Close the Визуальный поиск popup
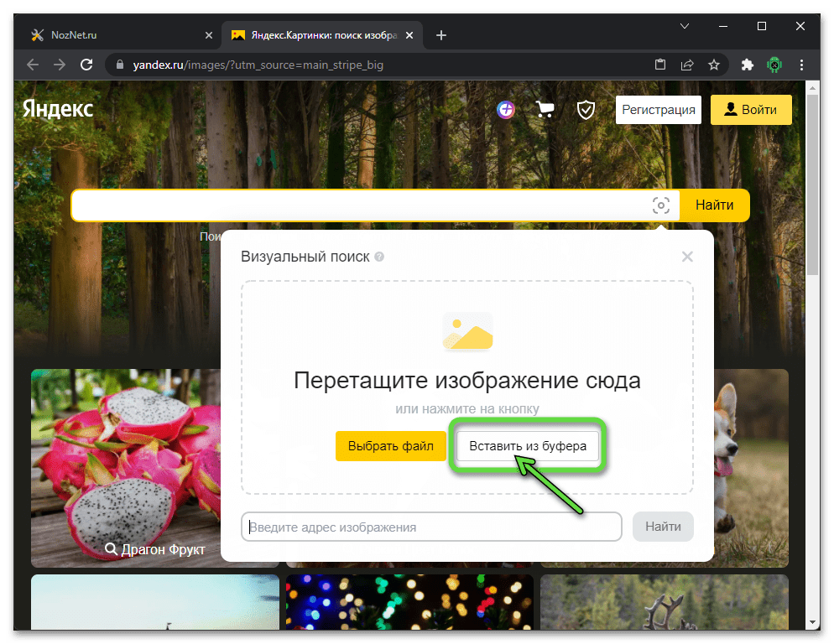The height and width of the screenshot is (644, 834). coord(687,257)
